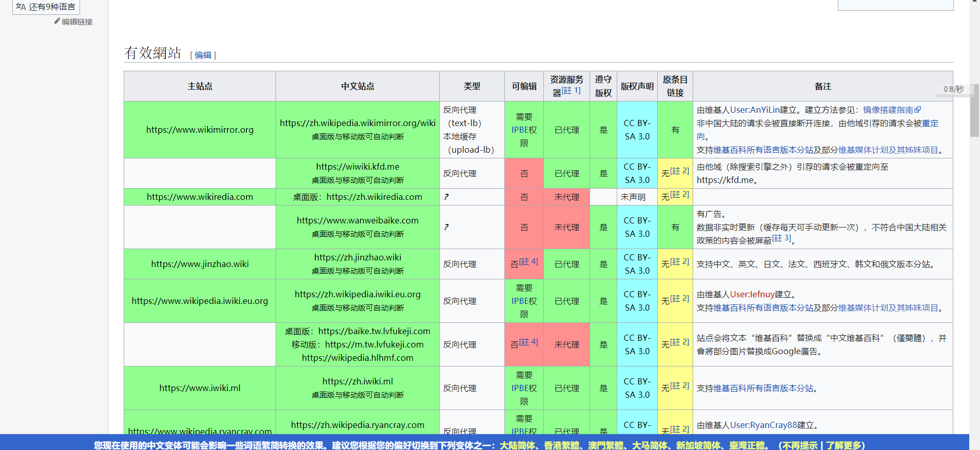
Task: Open 註 2 in the www.iwiki.ml row
Action: point(679,386)
